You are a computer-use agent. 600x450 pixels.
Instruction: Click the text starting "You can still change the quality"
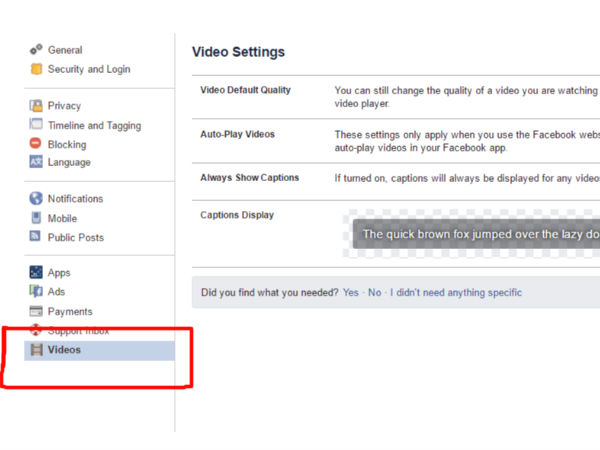(x=466, y=97)
